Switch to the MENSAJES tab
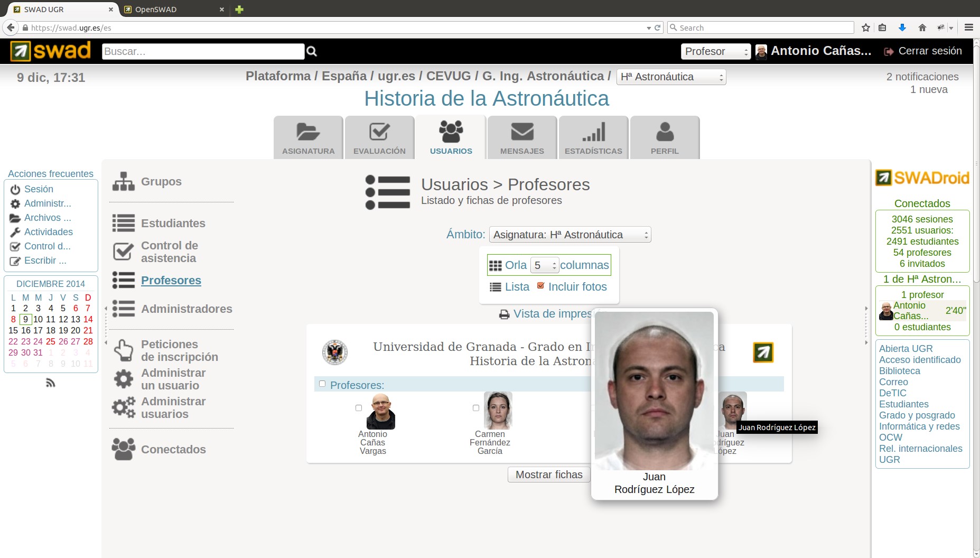980x558 pixels. click(x=522, y=137)
